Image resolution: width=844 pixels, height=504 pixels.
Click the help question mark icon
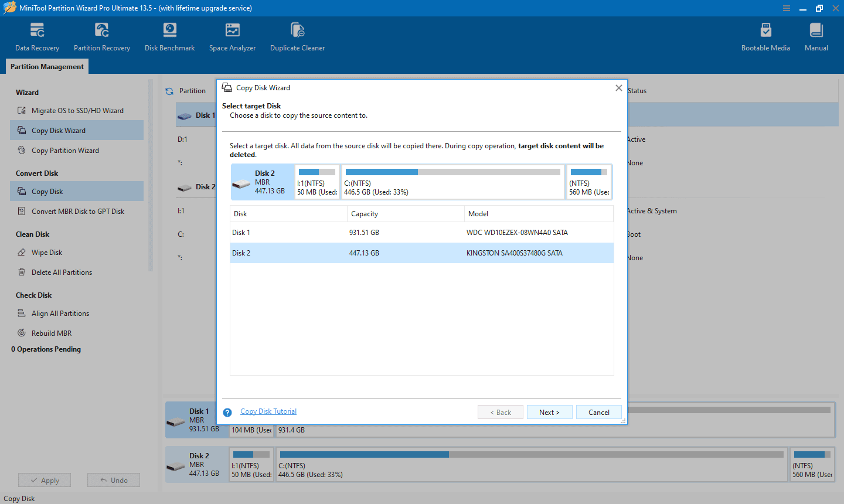tap(227, 412)
